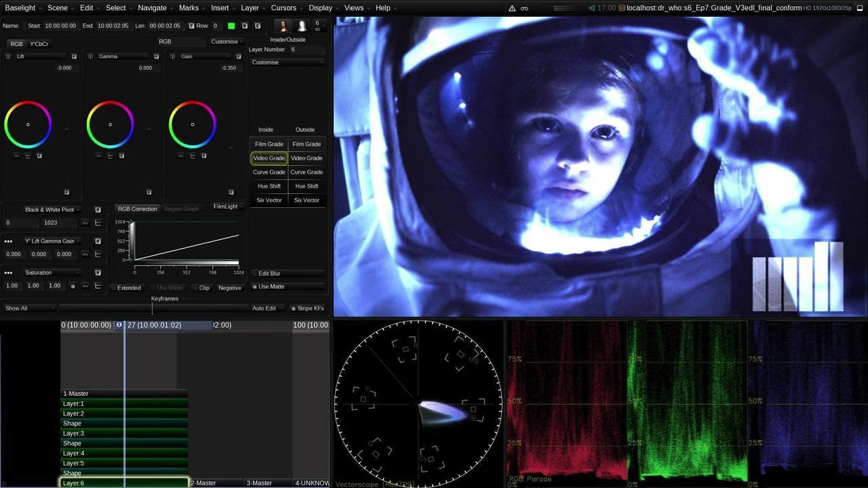Select Inside Curve Grade button
Image resolution: width=868 pixels, height=488 pixels.
pyautogui.click(x=269, y=172)
